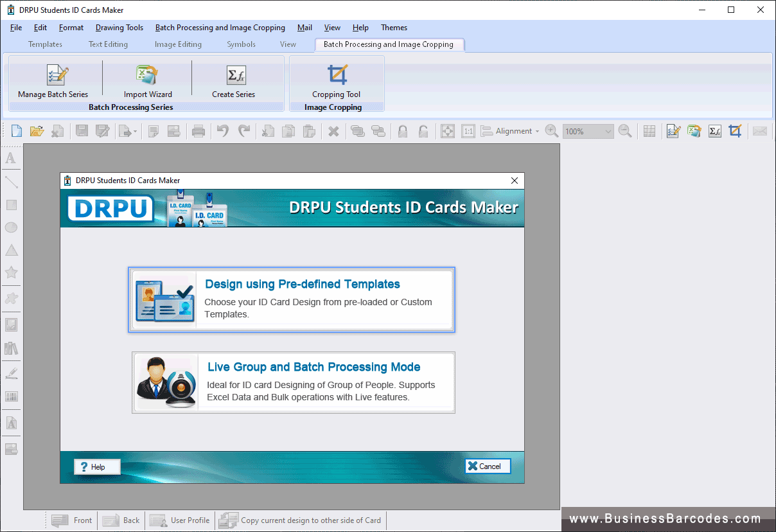Click the small crop icon in toolbar

[735, 131]
